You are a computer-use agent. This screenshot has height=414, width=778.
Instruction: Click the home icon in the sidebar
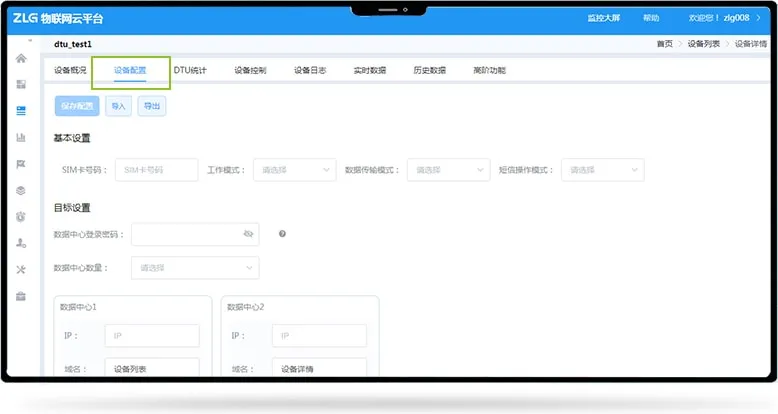21,58
